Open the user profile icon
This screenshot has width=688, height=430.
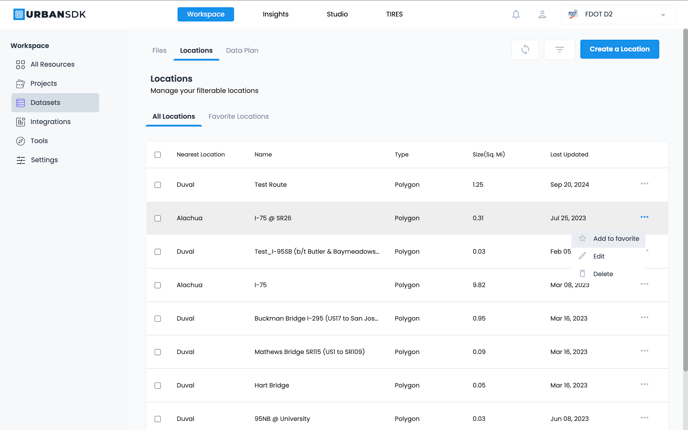[x=542, y=14]
